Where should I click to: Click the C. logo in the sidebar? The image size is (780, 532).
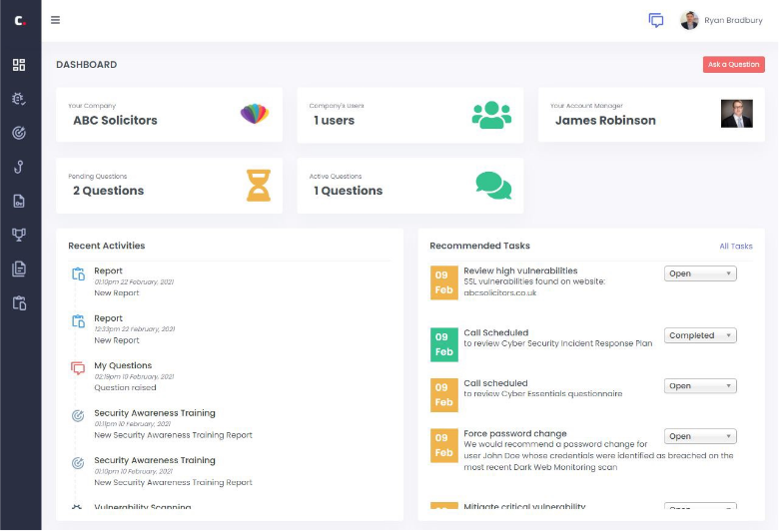(20, 20)
